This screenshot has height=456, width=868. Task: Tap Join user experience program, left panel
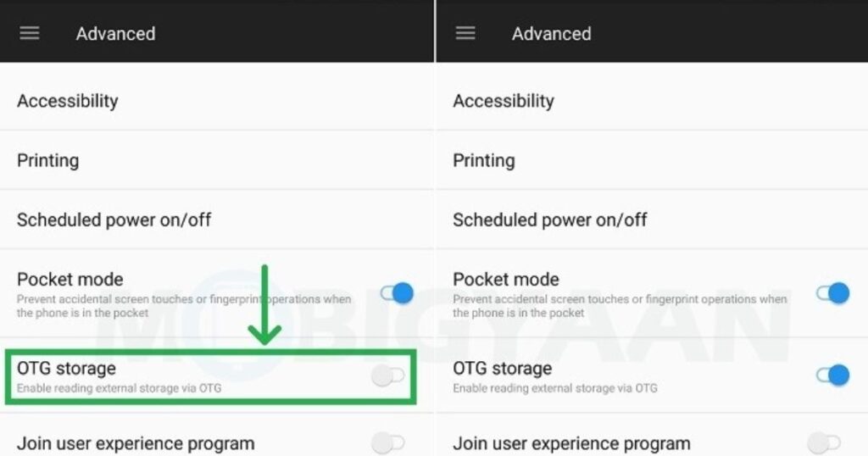pyautogui.click(x=136, y=443)
